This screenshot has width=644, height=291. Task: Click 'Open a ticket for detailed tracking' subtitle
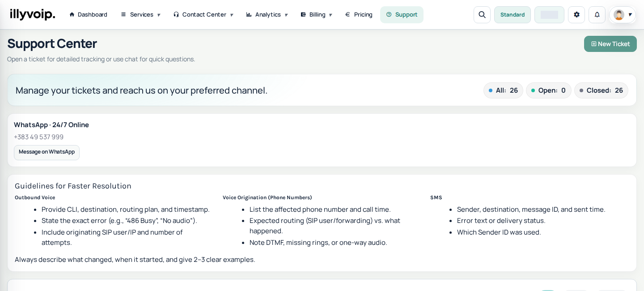pos(101,59)
